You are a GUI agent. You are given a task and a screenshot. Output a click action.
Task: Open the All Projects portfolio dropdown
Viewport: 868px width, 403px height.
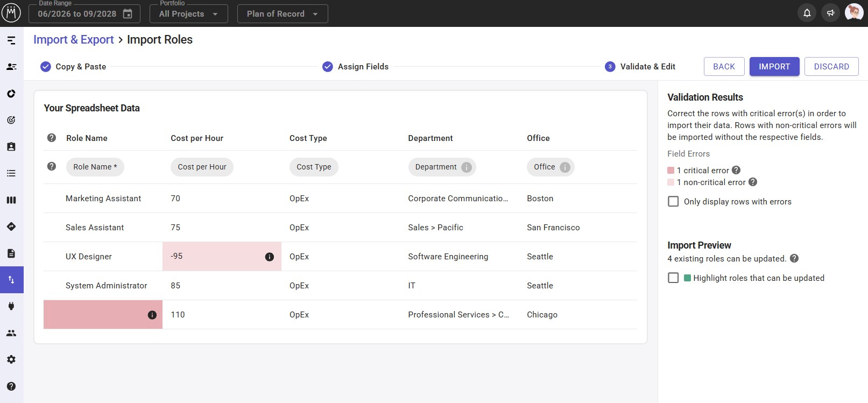189,14
